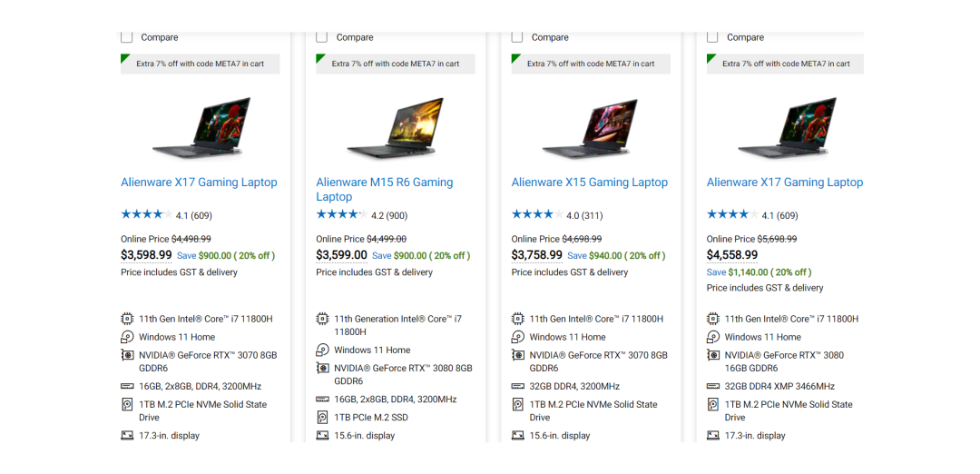Click star rating of Alienware M15 R6
The width and height of the screenshot is (980, 474).
click(x=342, y=214)
